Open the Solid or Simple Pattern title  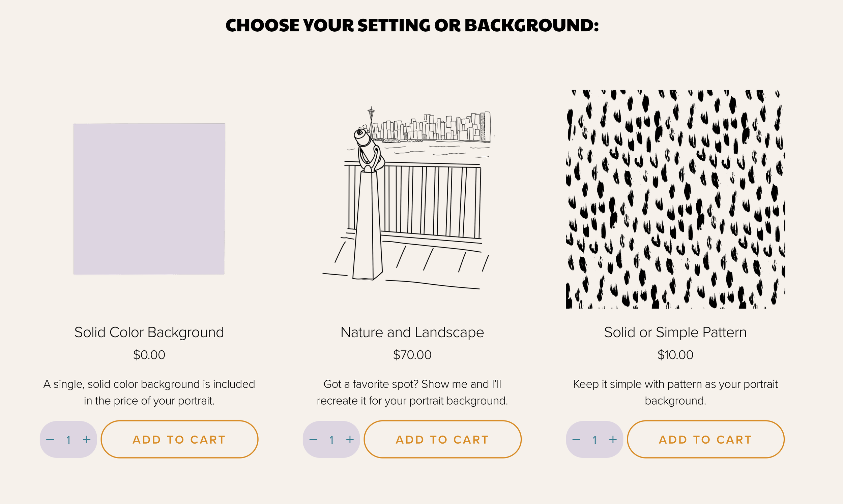pyautogui.click(x=675, y=332)
